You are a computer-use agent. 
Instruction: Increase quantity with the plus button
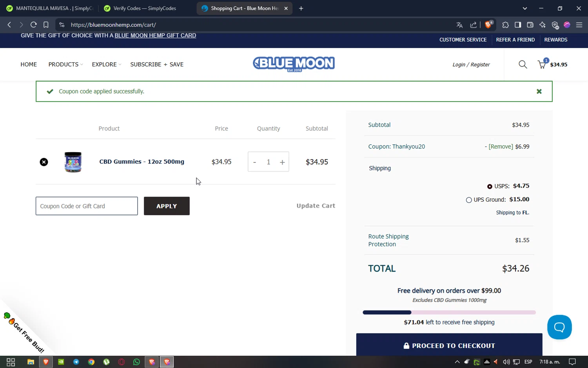[282, 162]
